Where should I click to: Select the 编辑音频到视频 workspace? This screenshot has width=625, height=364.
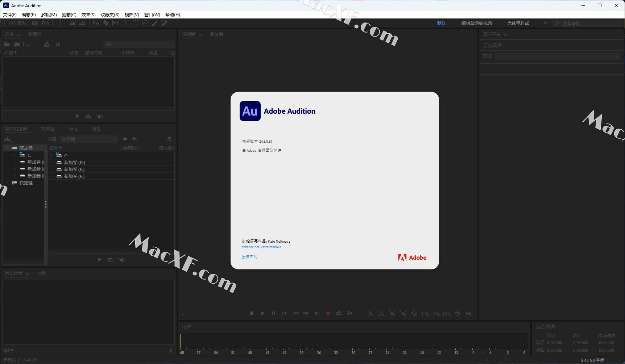[477, 23]
